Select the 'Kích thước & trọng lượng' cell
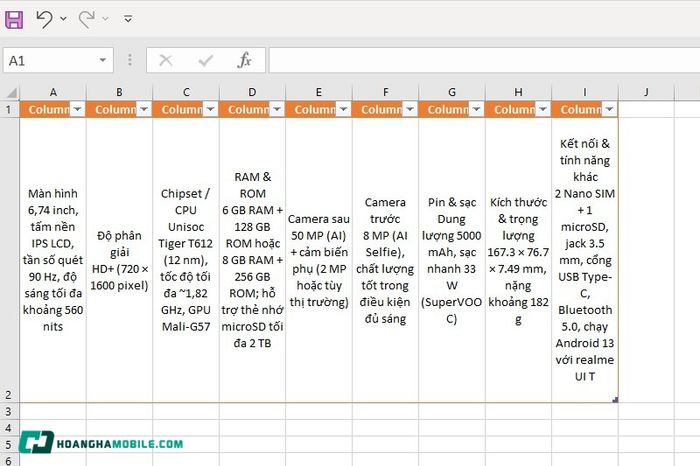 coord(518,260)
